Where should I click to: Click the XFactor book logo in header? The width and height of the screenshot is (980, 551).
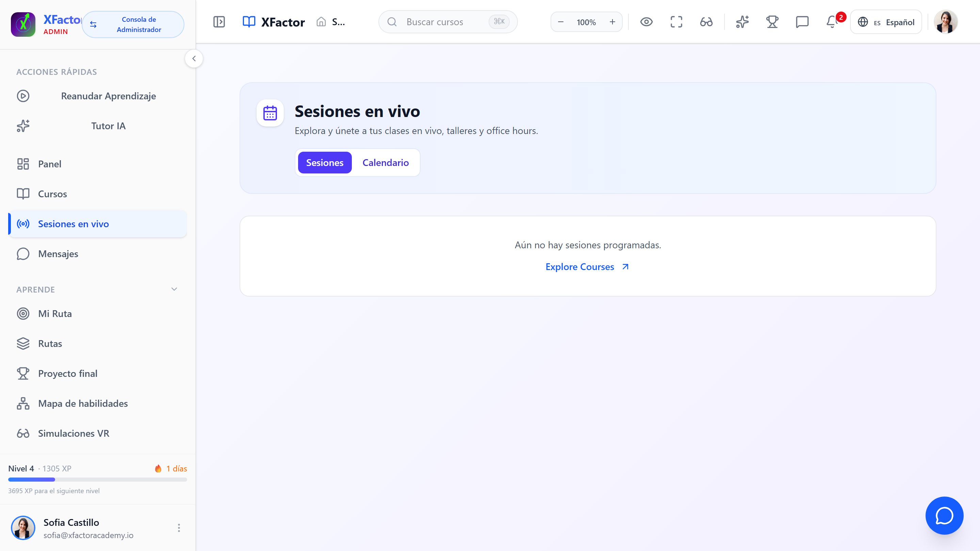pos(249,22)
